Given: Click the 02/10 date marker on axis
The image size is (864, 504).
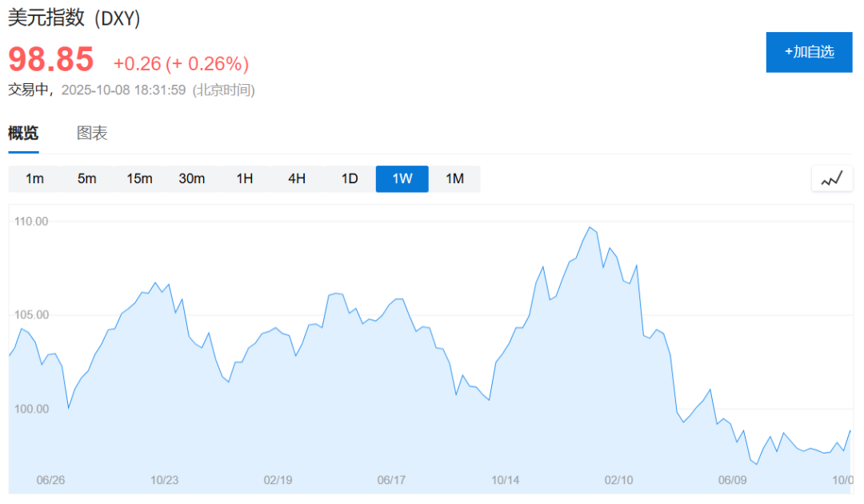Looking at the screenshot, I should (618, 480).
